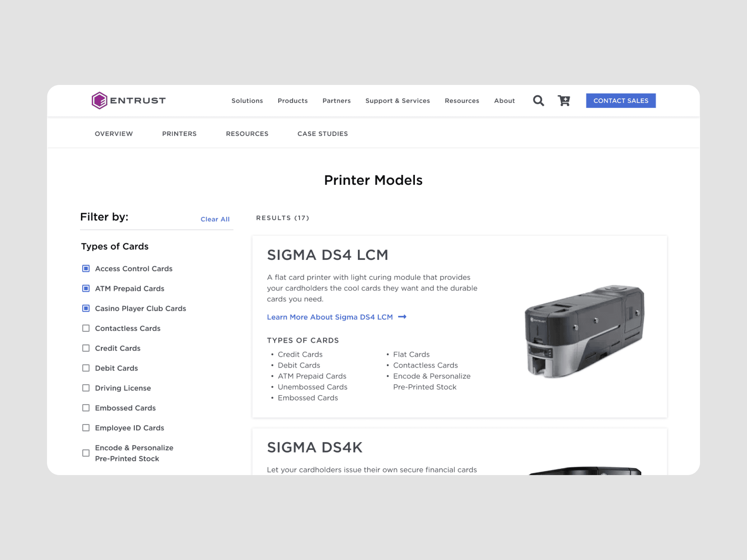This screenshot has width=747, height=560.
Task: Check Credit Cards filter
Action: coord(86,348)
